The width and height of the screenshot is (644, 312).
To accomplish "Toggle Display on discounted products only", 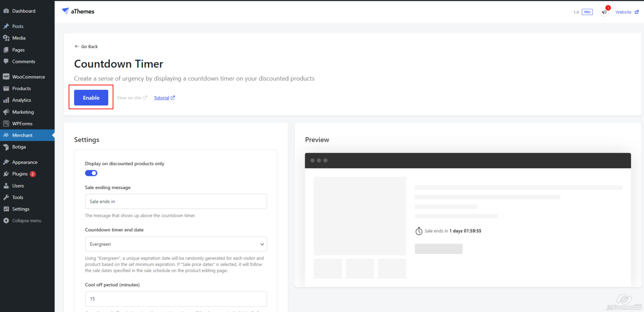I will pyautogui.click(x=91, y=173).
